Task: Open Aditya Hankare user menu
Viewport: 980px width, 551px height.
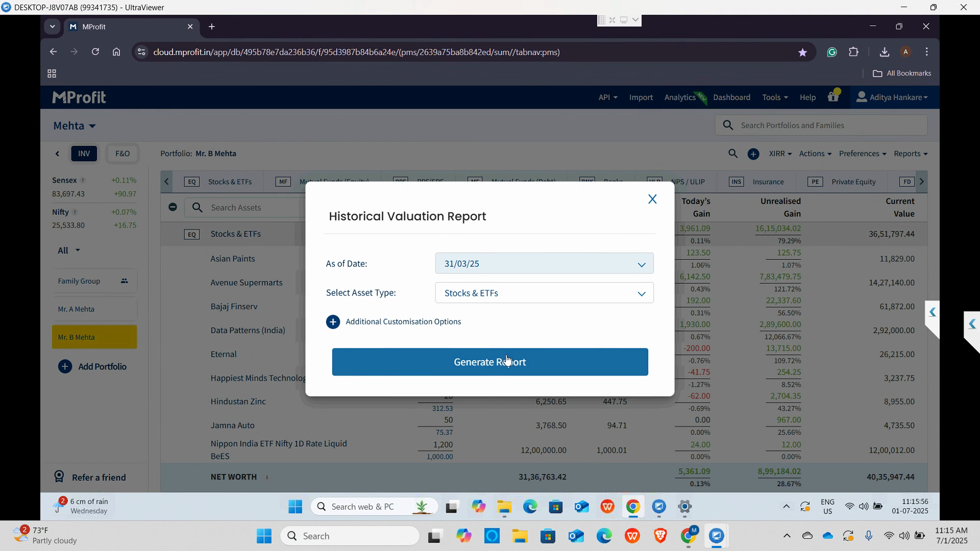Action: tap(892, 97)
